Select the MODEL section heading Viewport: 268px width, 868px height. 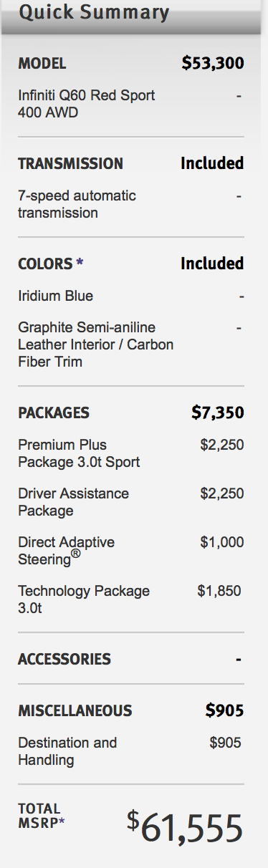[42, 64]
